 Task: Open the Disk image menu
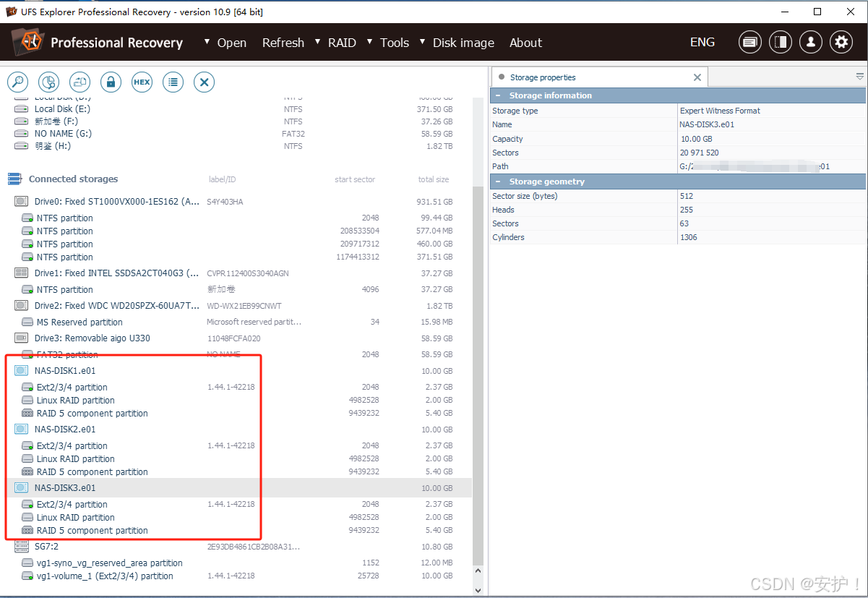click(x=463, y=43)
